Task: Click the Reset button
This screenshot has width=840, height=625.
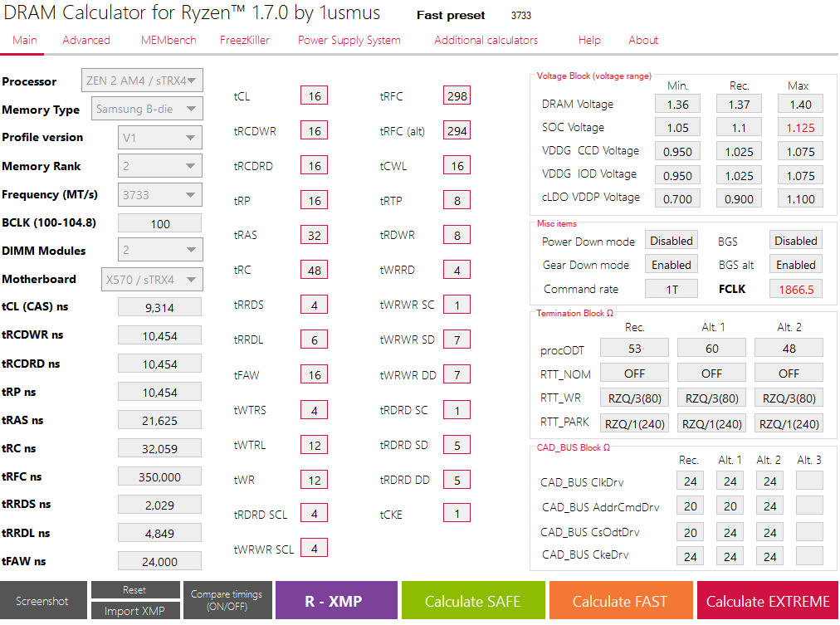Action: pyautogui.click(x=135, y=589)
